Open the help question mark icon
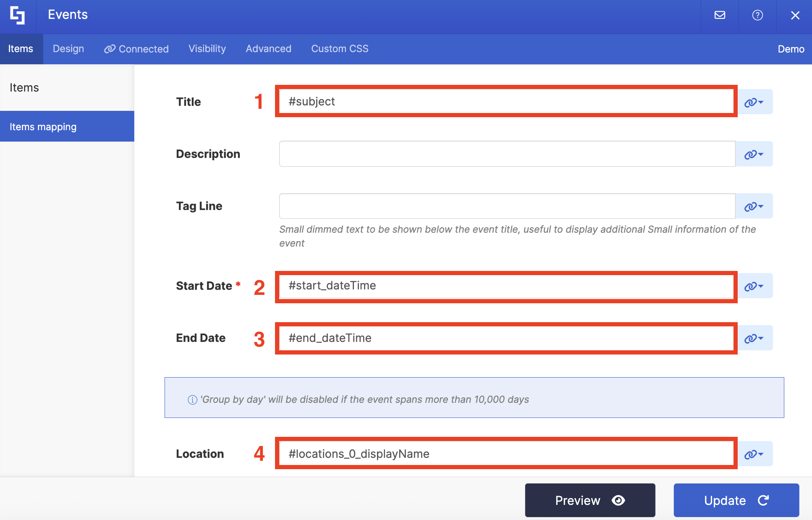 point(757,16)
